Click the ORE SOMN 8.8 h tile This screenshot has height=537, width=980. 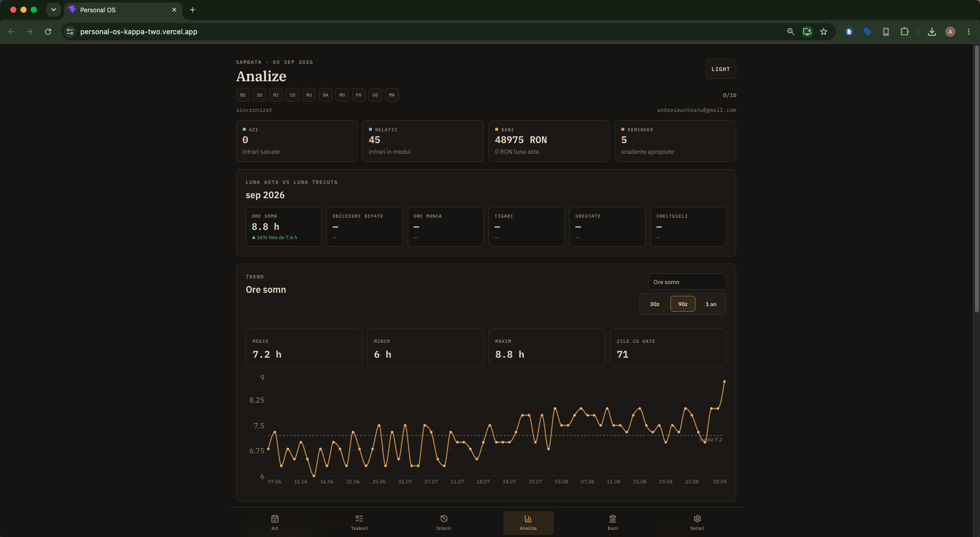[284, 227]
